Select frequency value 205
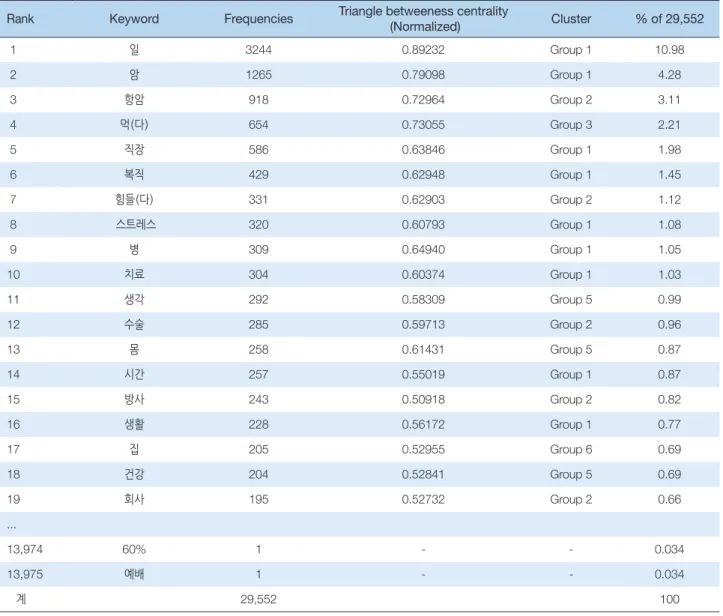This screenshot has width=723, height=616. [258, 449]
